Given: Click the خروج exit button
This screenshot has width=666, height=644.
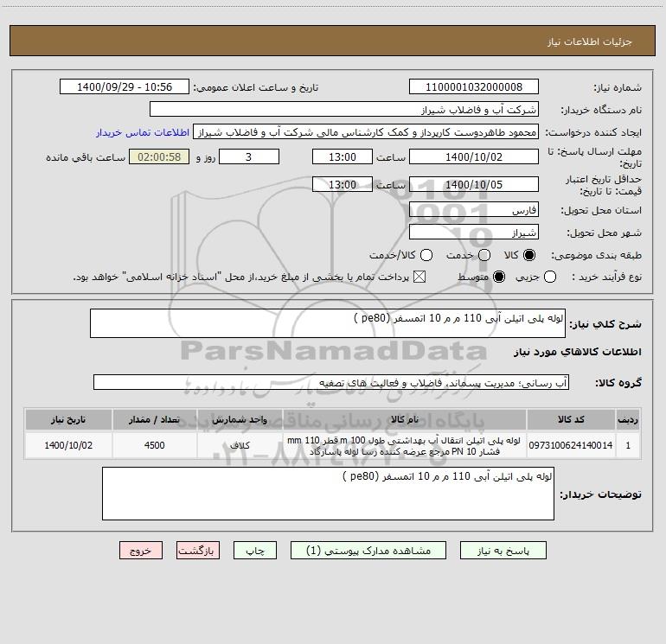Looking at the screenshot, I should click(141, 551).
